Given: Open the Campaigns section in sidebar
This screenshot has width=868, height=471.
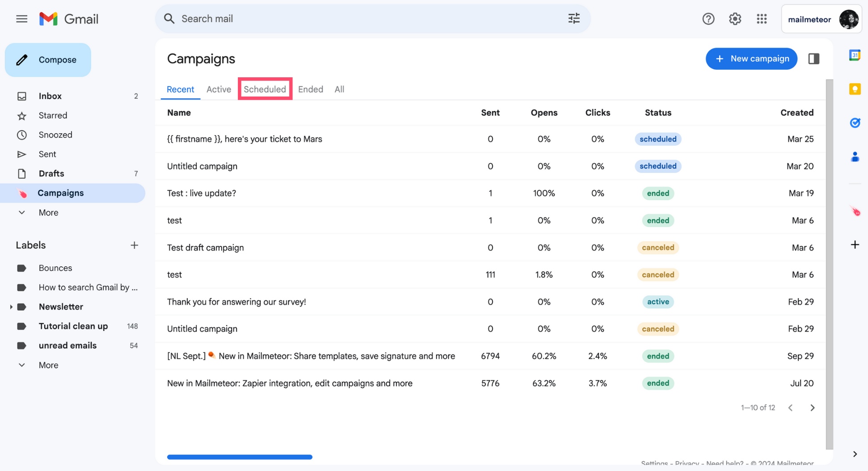Looking at the screenshot, I should (x=72, y=193).
